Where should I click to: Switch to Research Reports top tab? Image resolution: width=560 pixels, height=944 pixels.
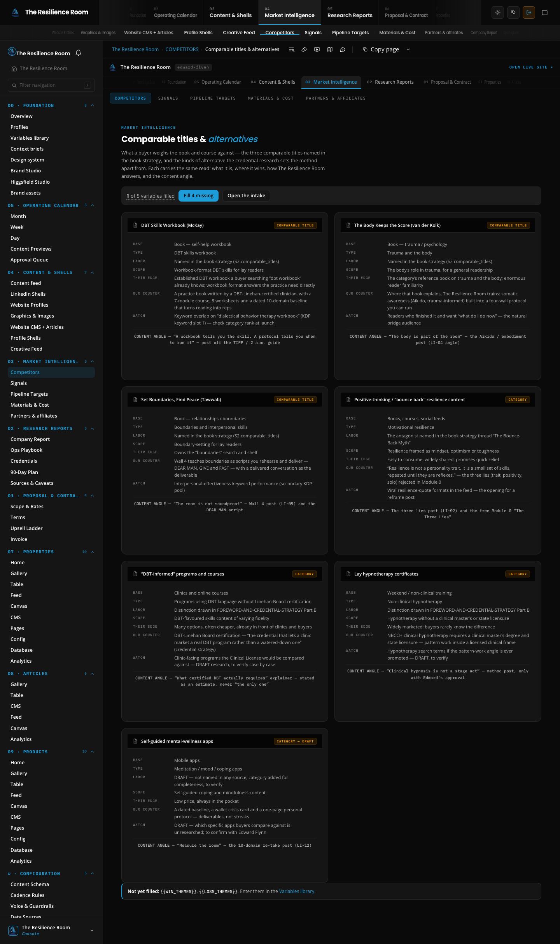click(350, 12)
